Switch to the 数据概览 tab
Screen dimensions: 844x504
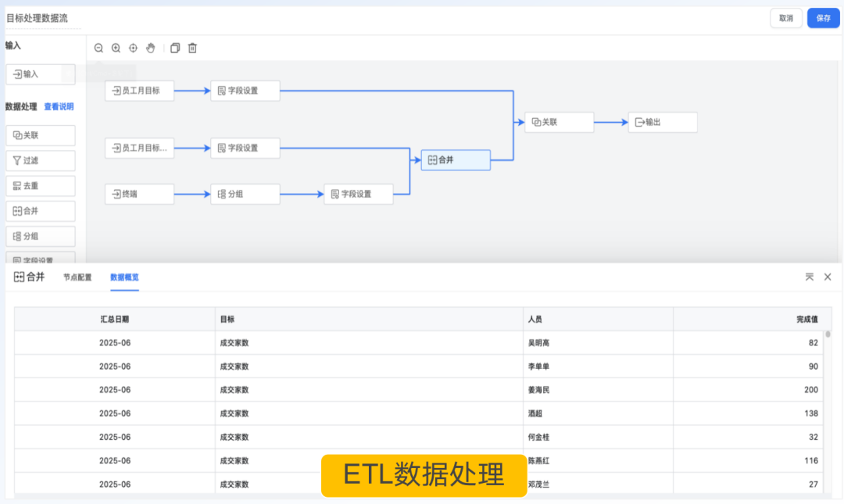pyautogui.click(x=125, y=277)
